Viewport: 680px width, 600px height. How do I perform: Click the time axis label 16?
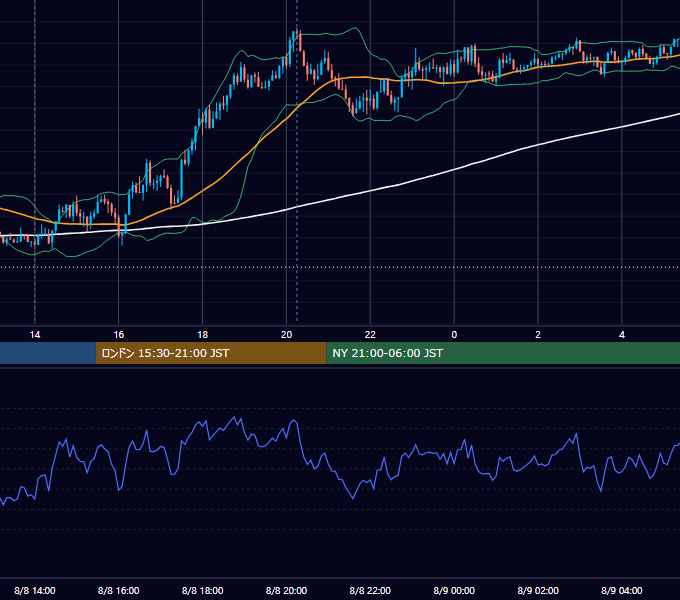tap(118, 335)
